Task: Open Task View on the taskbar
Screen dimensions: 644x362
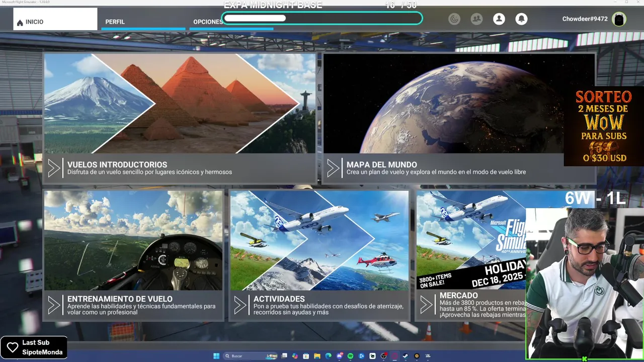Action: point(284,356)
